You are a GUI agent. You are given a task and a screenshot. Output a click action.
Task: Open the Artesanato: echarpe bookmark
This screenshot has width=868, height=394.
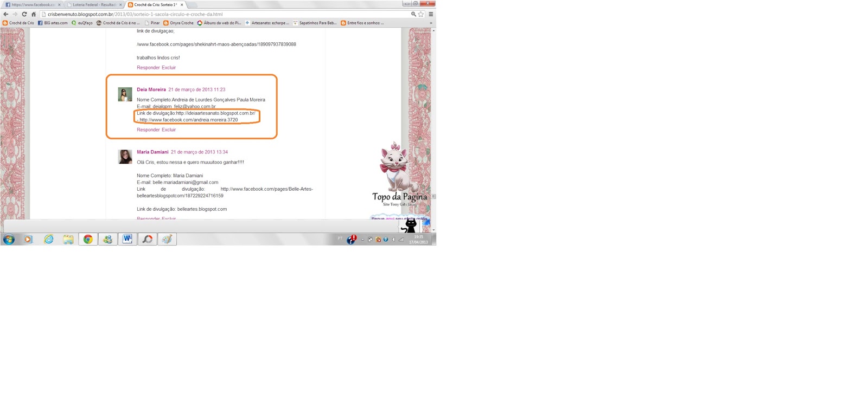(267, 23)
